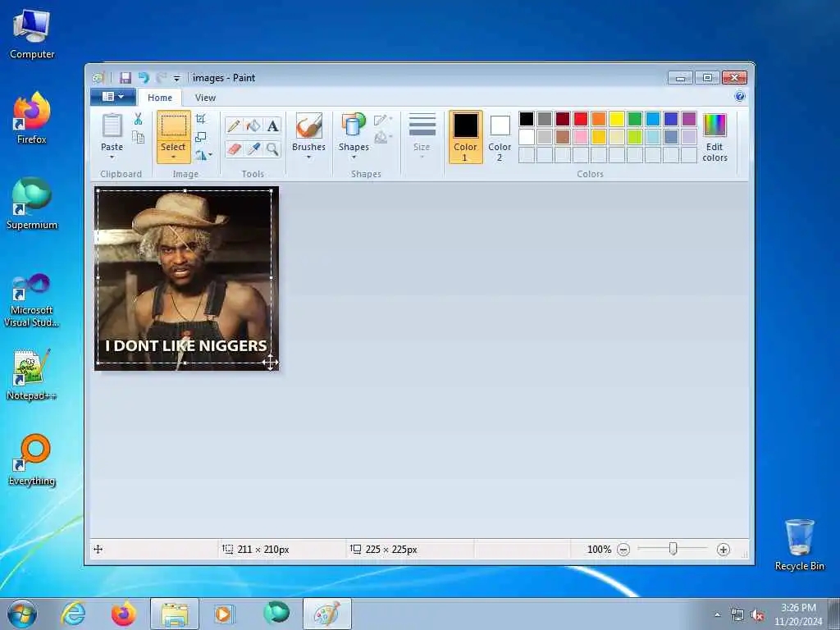Click the 100% zoom level text
The width and height of the screenshot is (840, 630).
click(599, 550)
